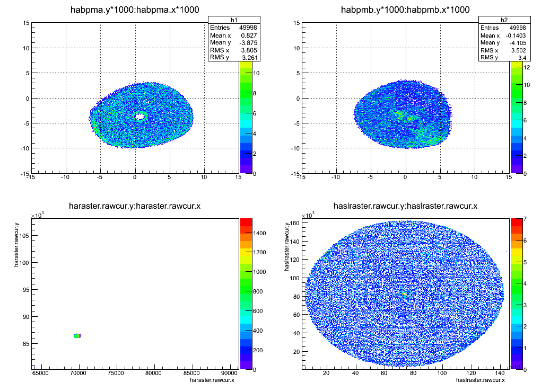Select the h2 RMS y 3.4 row
Screen dimensions: 541x392
click(504, 57)
